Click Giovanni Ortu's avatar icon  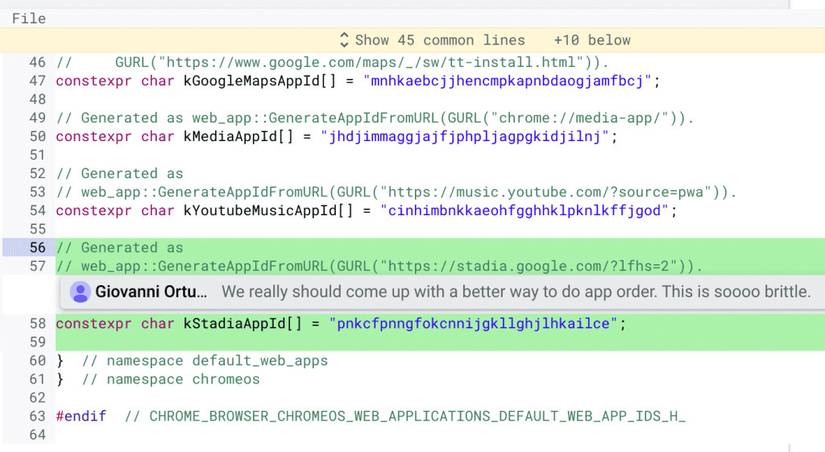coord(81,292)
